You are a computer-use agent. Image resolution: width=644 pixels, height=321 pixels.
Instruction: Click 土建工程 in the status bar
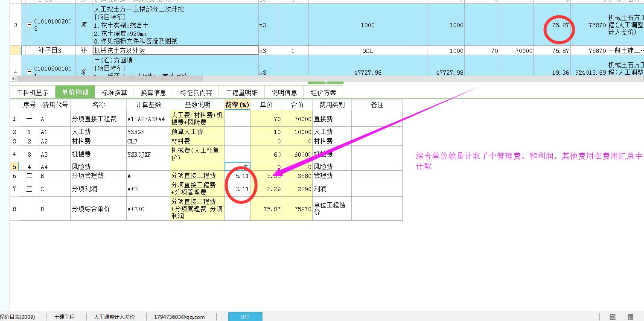tap(64, 317)
